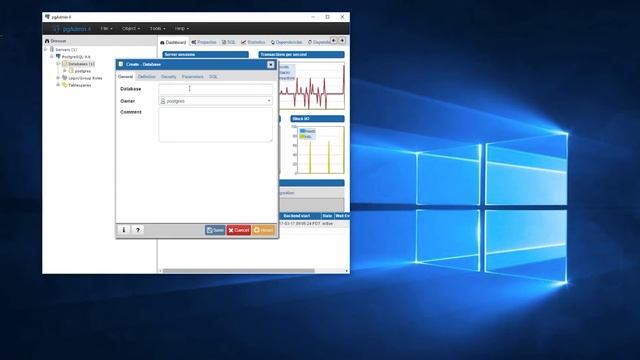This screenshot has width=640, height=360.
Task: Click into the Database name field
Action: coord(216,89)
